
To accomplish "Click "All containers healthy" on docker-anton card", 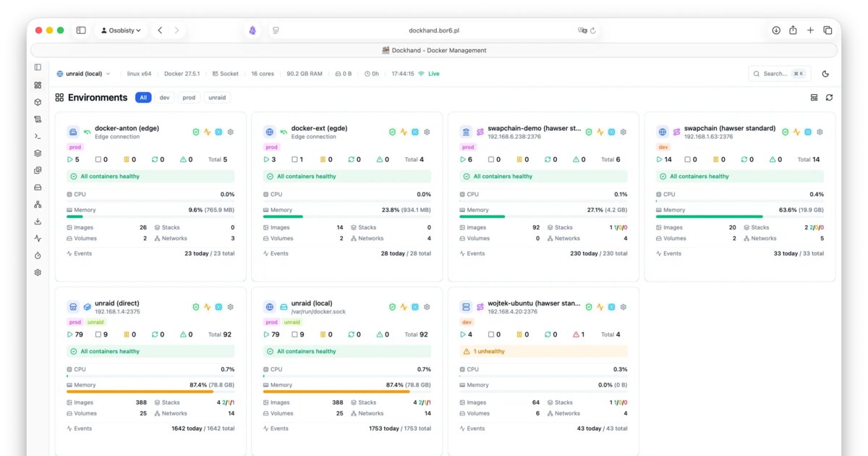I will point(150,177).
